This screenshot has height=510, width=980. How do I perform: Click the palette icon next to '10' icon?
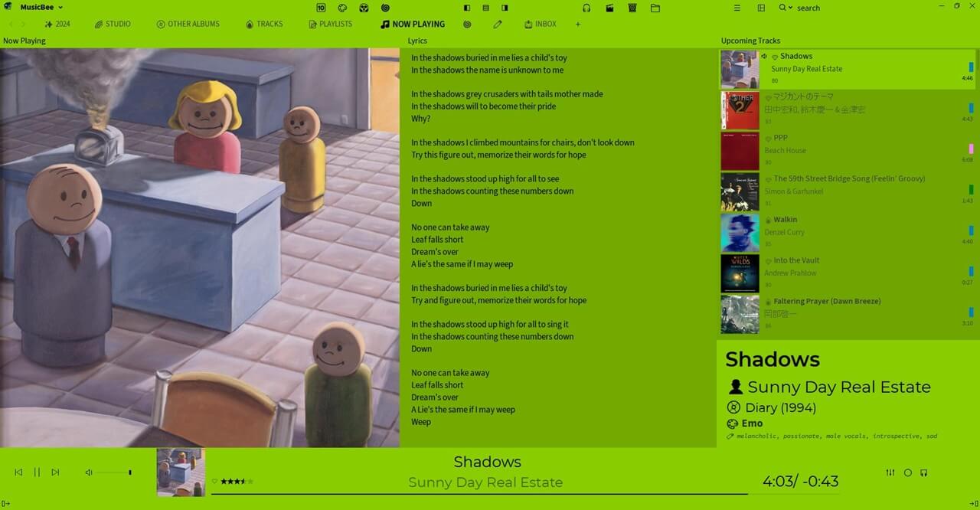click(342, 8)
